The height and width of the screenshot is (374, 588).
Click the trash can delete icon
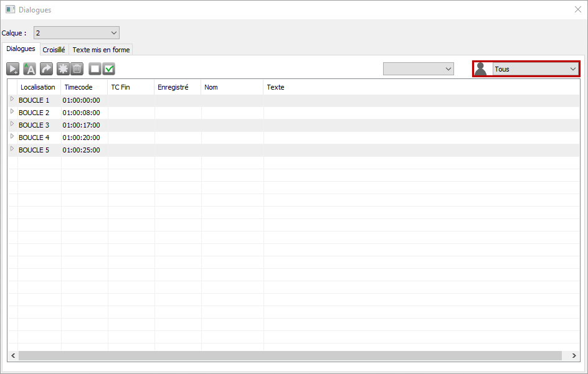(x=77, y=69)
